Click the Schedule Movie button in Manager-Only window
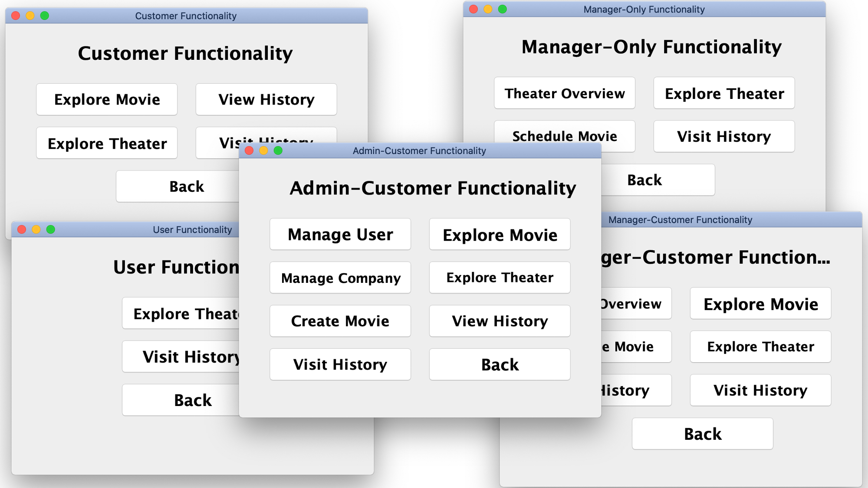Image resolution: width=868 pixels, height=488 pixels. 564,133
